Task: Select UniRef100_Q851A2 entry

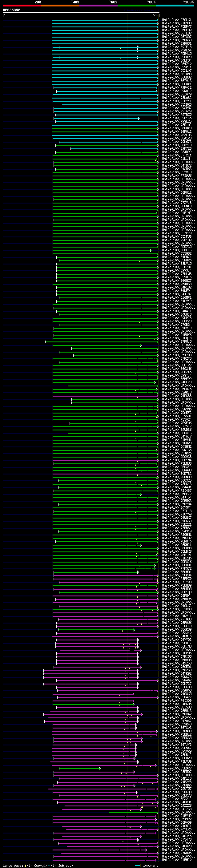Action: click(x=176, y=125)
